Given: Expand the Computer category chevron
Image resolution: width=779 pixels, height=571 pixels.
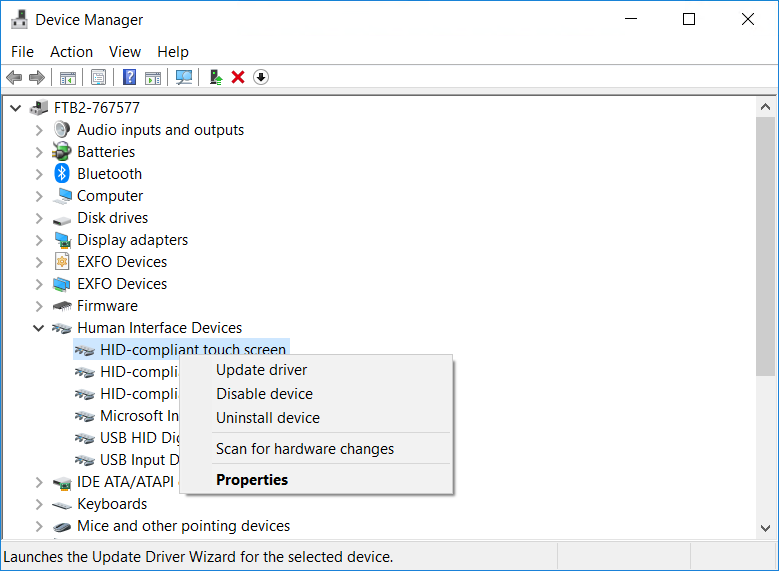Looking at the screenshot, I should (x=39, y=196).
